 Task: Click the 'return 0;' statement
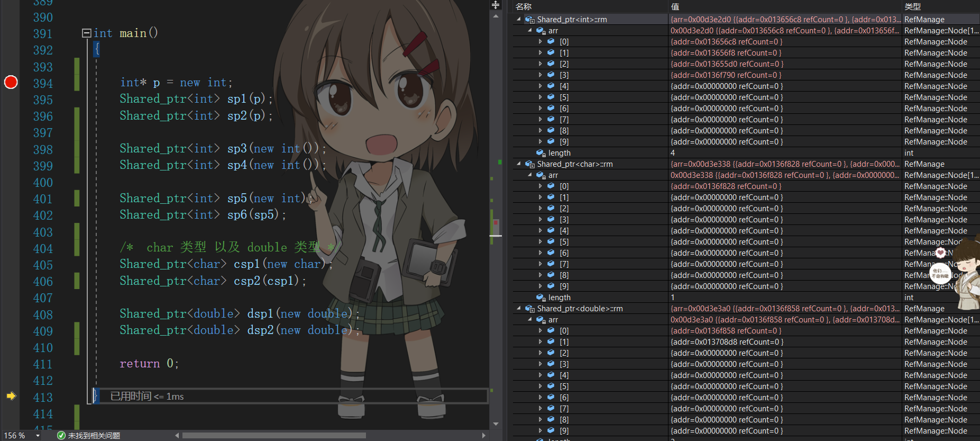[149, 363]
